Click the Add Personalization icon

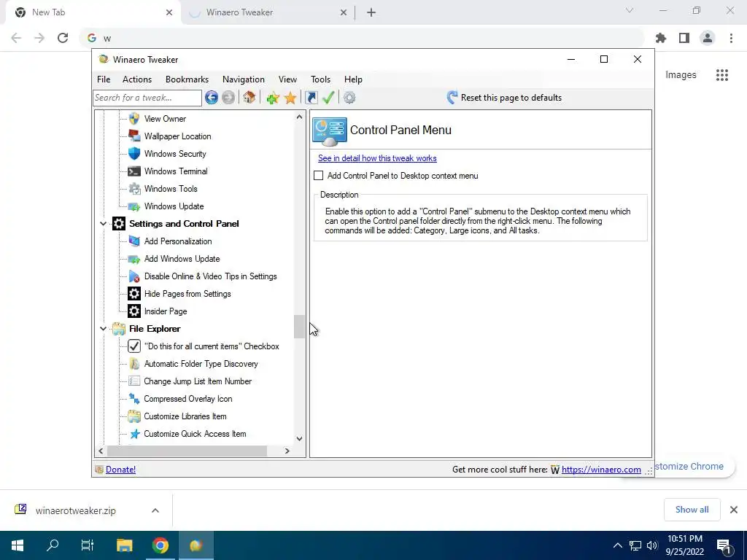[134, 241]
